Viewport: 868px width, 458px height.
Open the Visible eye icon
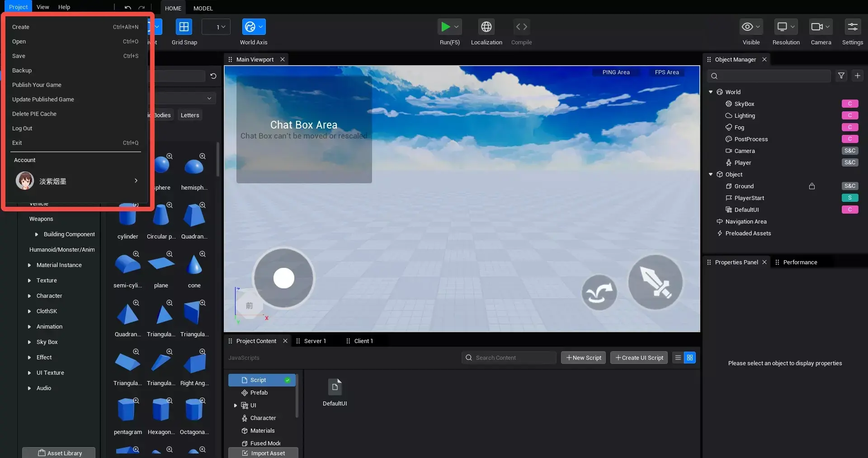(x=747, y=27)
